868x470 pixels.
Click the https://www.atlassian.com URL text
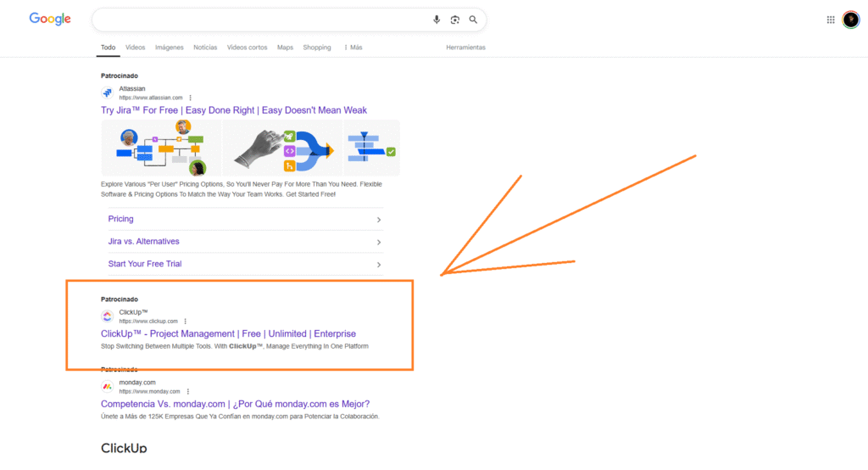pos(151,98)
